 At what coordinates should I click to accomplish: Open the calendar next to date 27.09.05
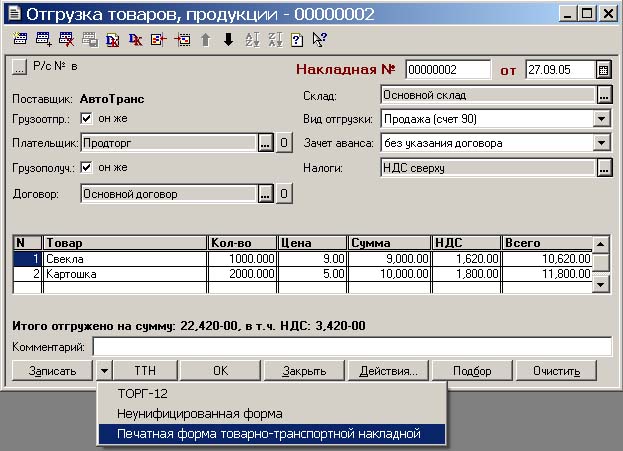(603, 70)
